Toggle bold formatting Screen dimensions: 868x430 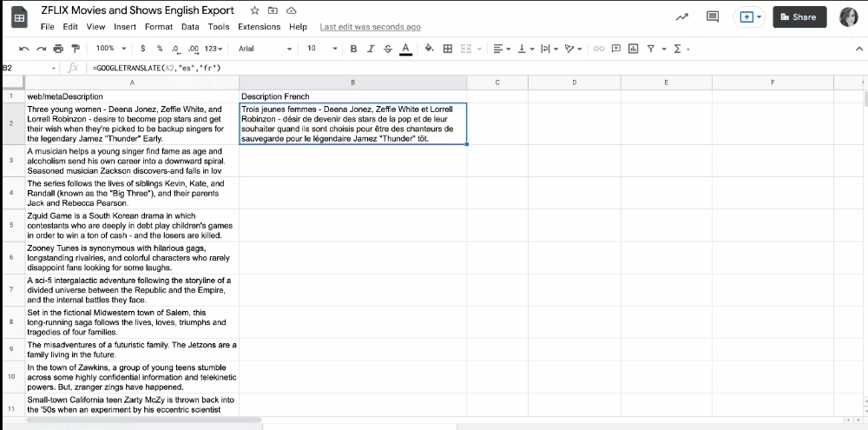click(353, 49)
